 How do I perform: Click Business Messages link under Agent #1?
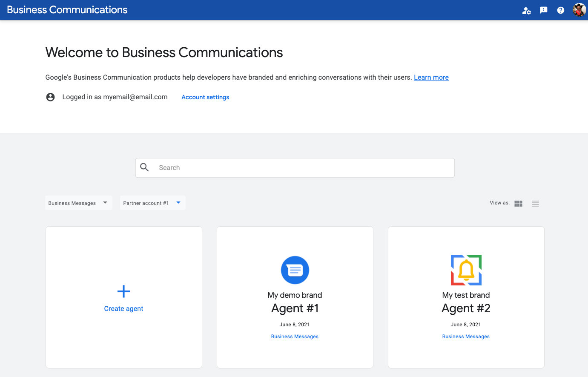pos(295,337)
